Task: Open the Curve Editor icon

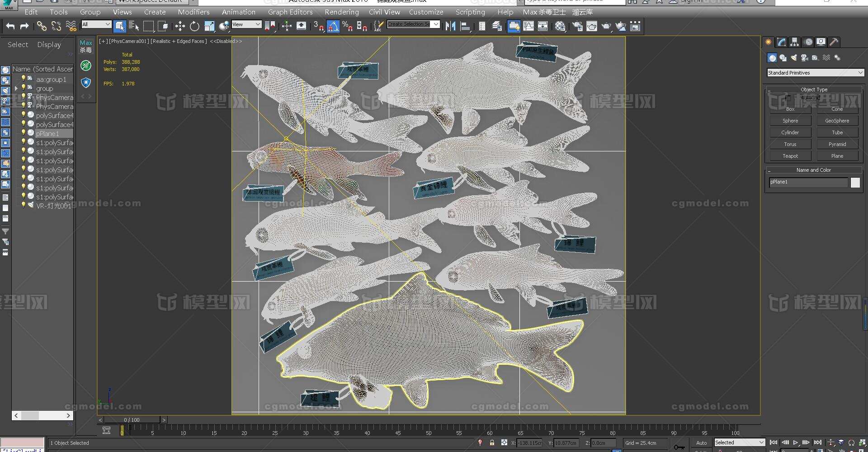Action: [x=528, y=26]
